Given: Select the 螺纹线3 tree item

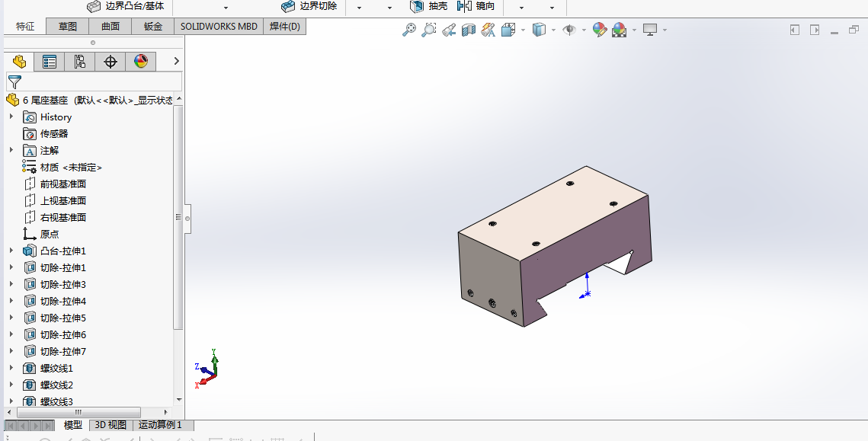Looking at the screenshot, I should click(x=47, y=401).
